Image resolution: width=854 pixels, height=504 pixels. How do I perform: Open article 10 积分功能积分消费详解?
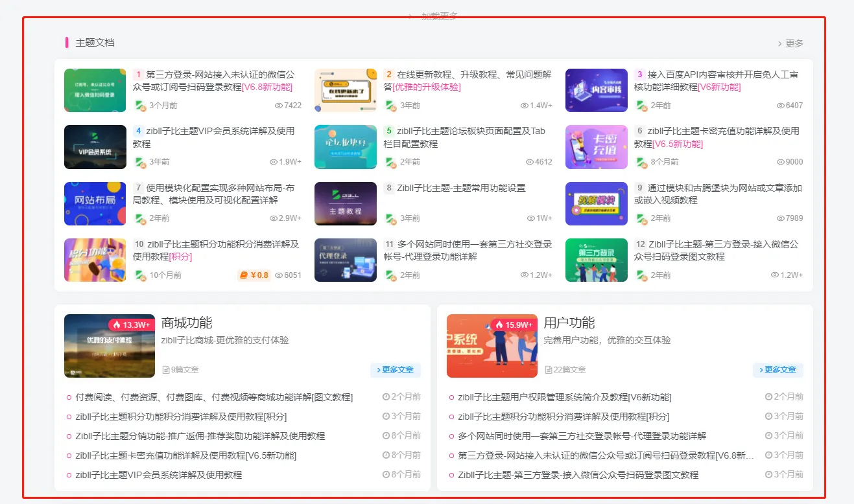[x=217, y=250]
